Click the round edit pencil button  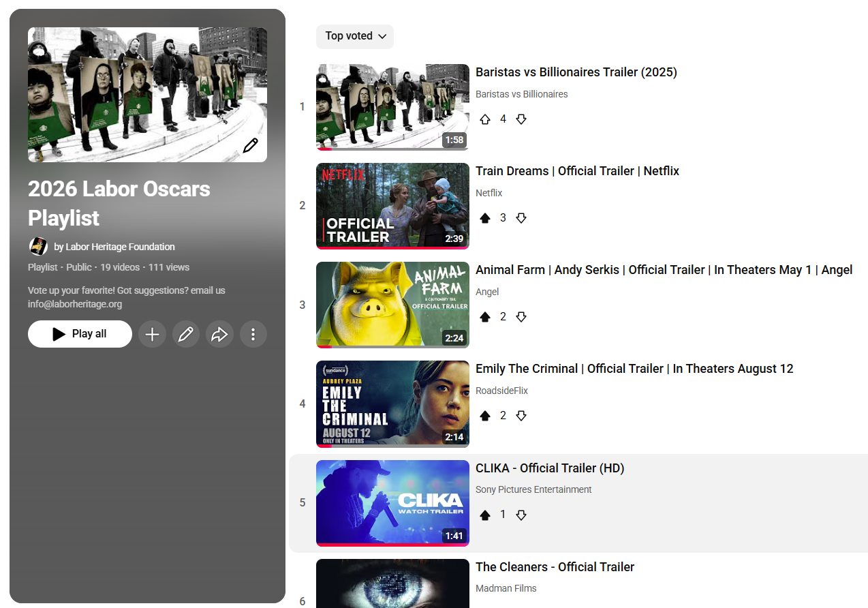(x=185, y=334)
